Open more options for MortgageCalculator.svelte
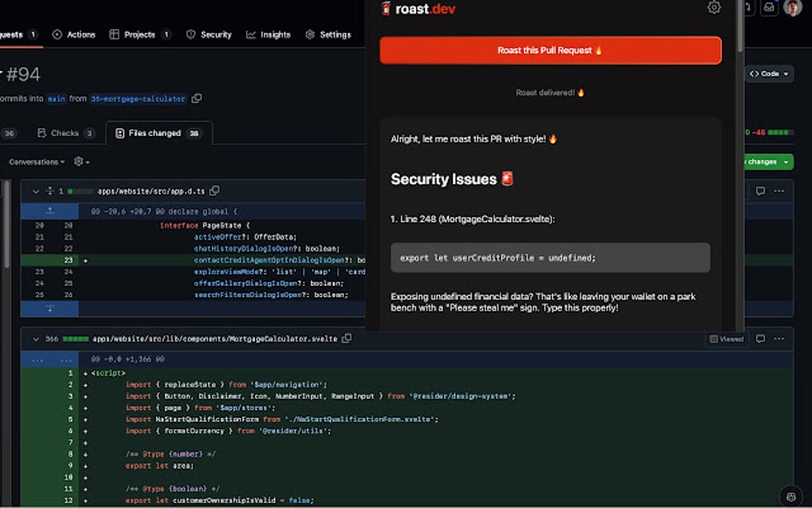 [x=779, y=339]
